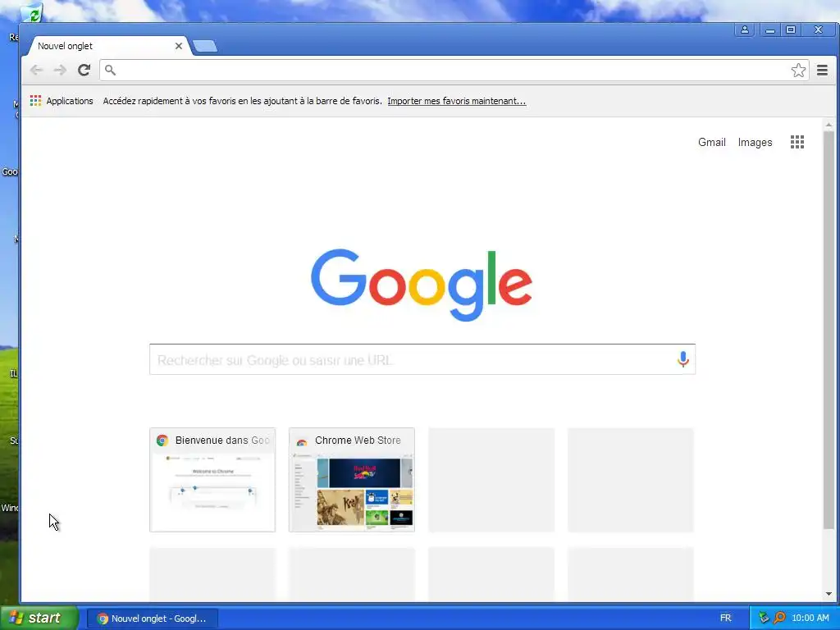Open a new tab with the new-tab button
The image size is (840, 630).
205,46
